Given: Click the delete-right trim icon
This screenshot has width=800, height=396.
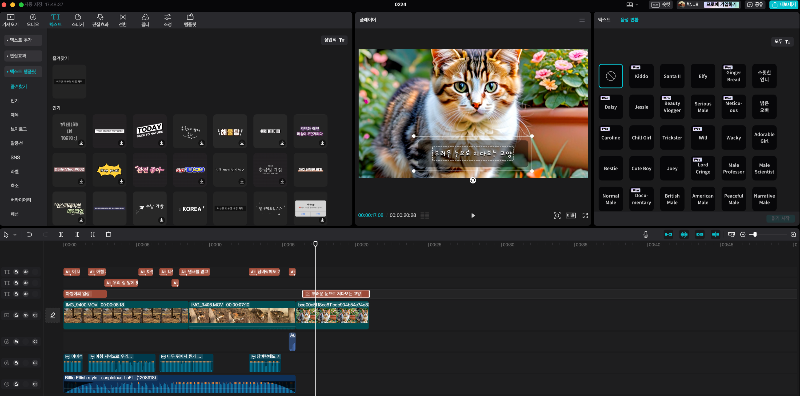Looking at the screenshot, I should (92, 235).
